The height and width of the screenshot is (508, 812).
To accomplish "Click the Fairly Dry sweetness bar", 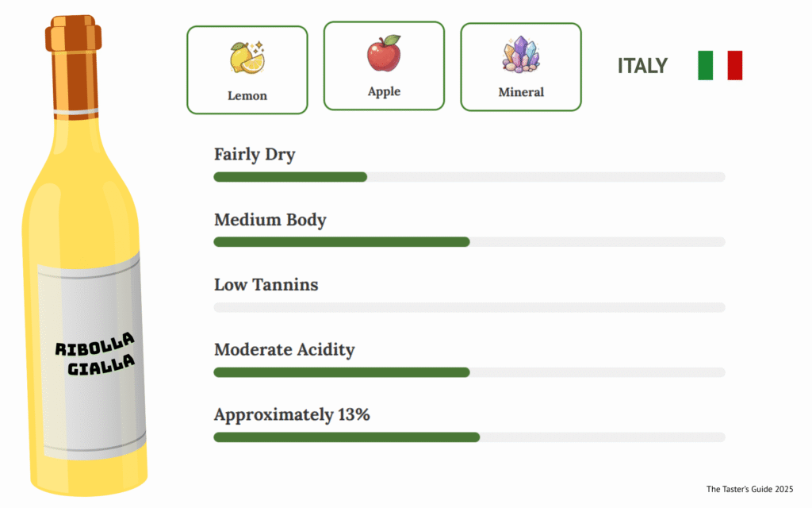I will pos(469,177).
